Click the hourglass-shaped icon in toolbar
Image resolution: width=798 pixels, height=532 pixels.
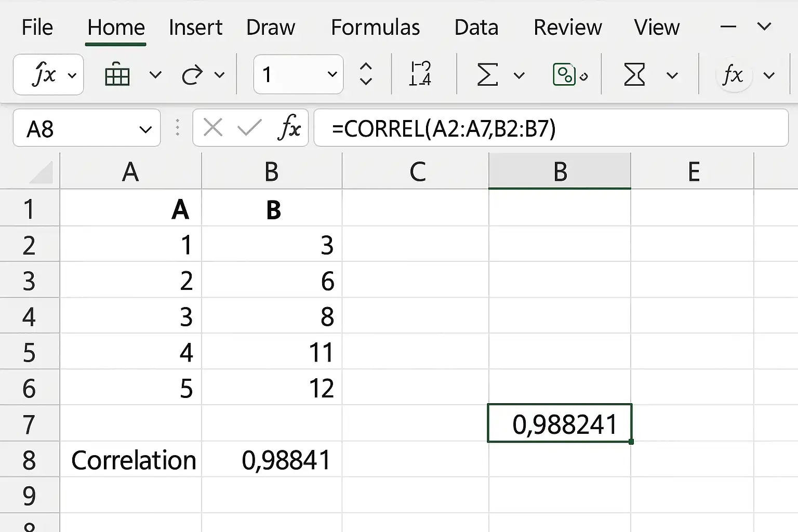coord(634,74)
